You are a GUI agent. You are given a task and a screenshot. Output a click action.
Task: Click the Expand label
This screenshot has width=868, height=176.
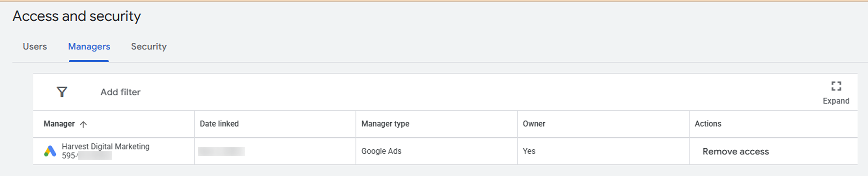pos(836,101)
